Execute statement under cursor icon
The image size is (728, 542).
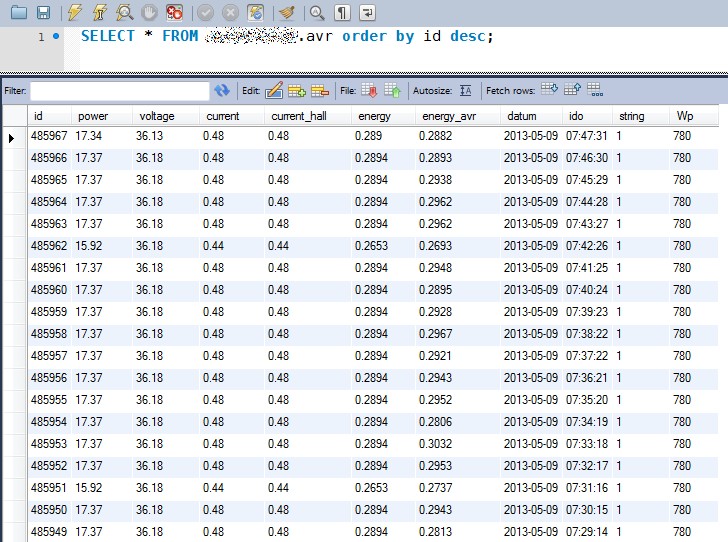[x=99, y=13]
